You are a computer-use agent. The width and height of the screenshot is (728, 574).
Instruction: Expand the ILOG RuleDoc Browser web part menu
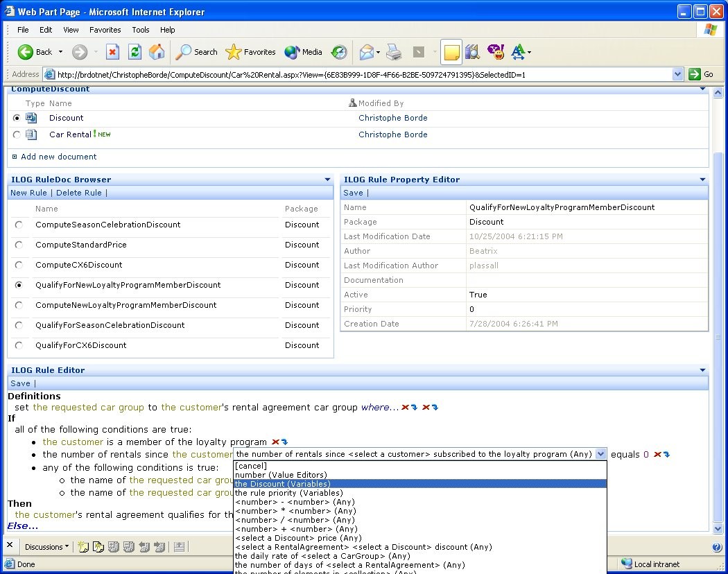[x=327, y=180]
